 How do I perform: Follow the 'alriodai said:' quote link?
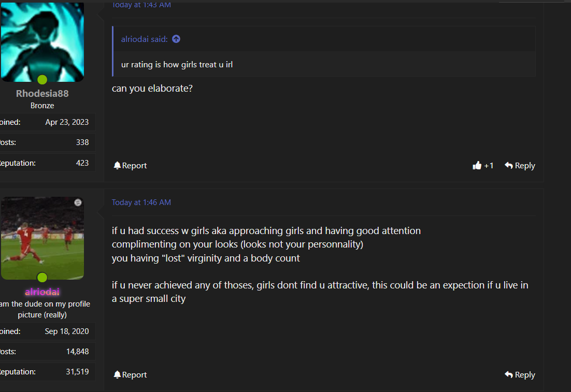point(144,39)
